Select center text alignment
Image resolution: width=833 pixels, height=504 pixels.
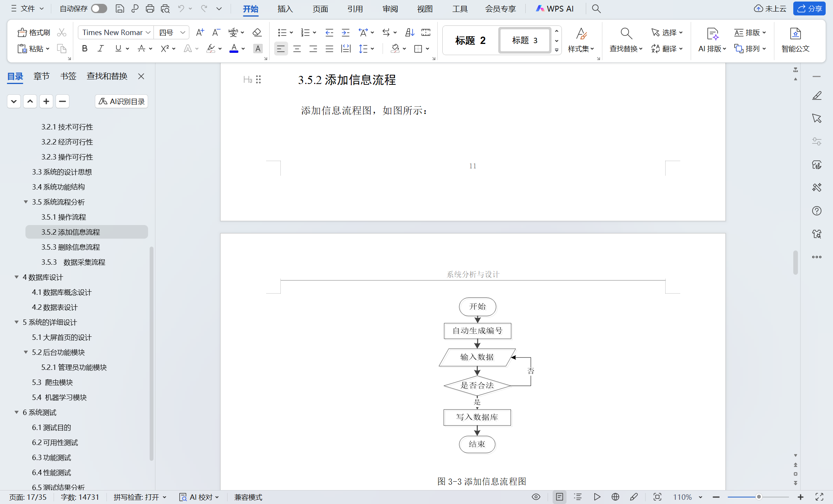(x=297, y=49)
